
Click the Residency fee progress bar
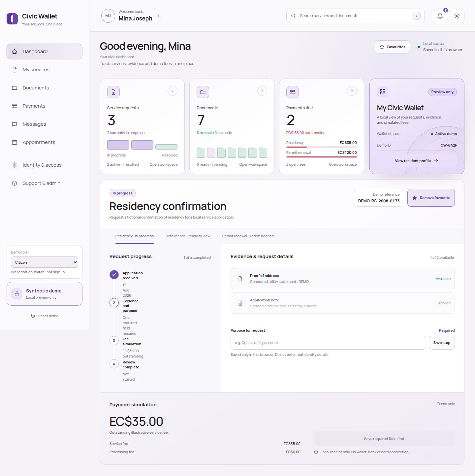click(321, 147)
